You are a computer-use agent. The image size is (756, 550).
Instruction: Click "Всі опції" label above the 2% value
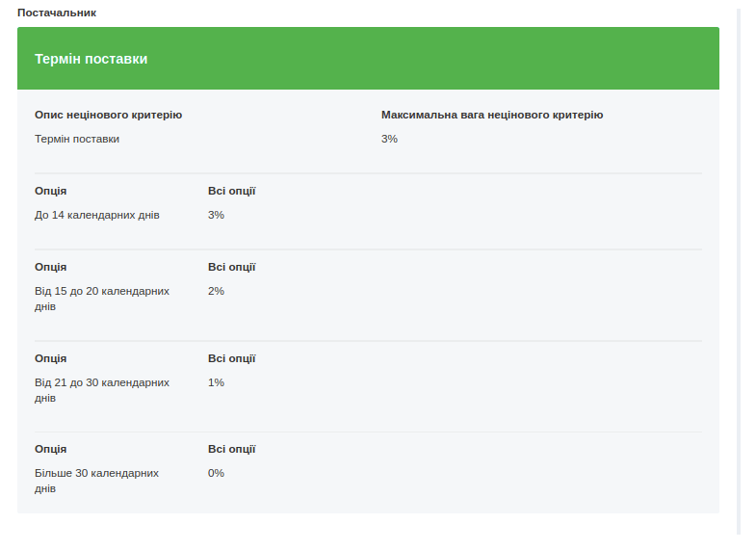231,267
